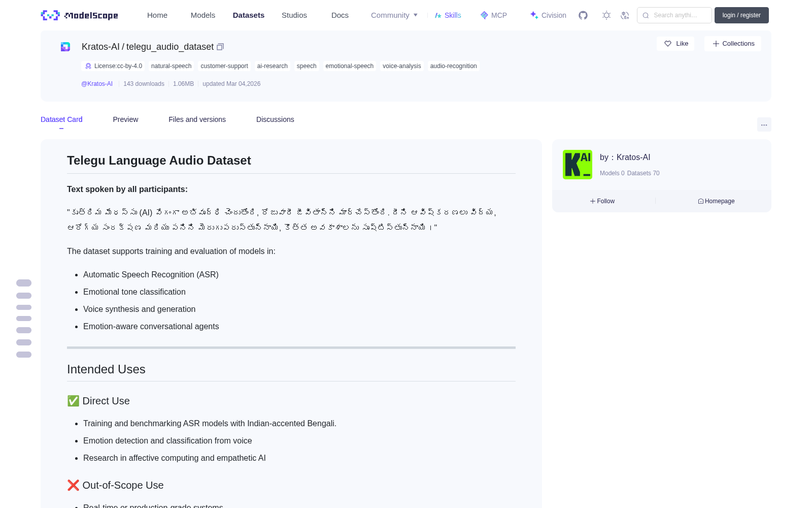Click the dataset cube icon
The height and width of the screenshot is (508, 812).
[65, 47]
